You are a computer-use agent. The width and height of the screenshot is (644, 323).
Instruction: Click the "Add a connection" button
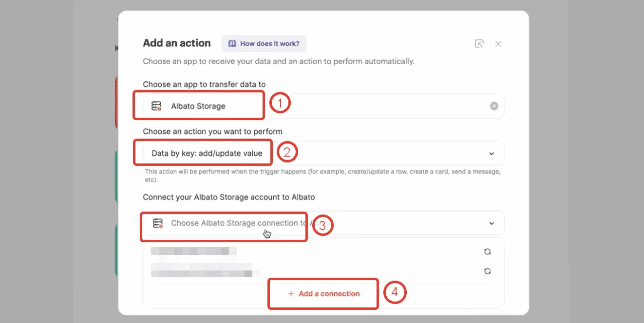click(x=323, y=294)
